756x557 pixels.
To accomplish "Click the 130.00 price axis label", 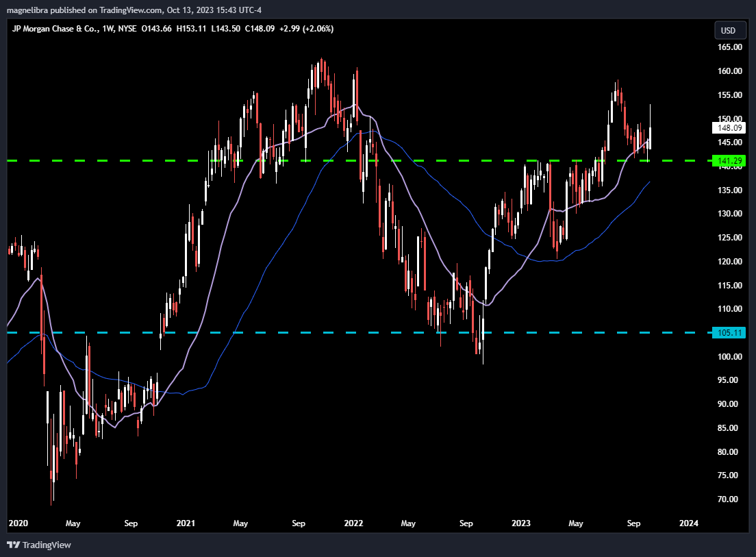I will (730, 214).
